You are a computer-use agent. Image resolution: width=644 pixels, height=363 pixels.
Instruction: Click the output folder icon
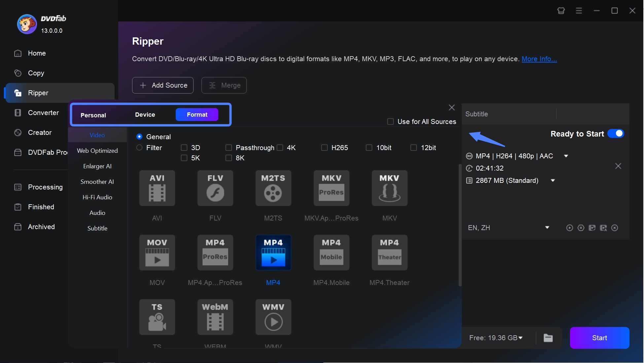pos(549,338)
